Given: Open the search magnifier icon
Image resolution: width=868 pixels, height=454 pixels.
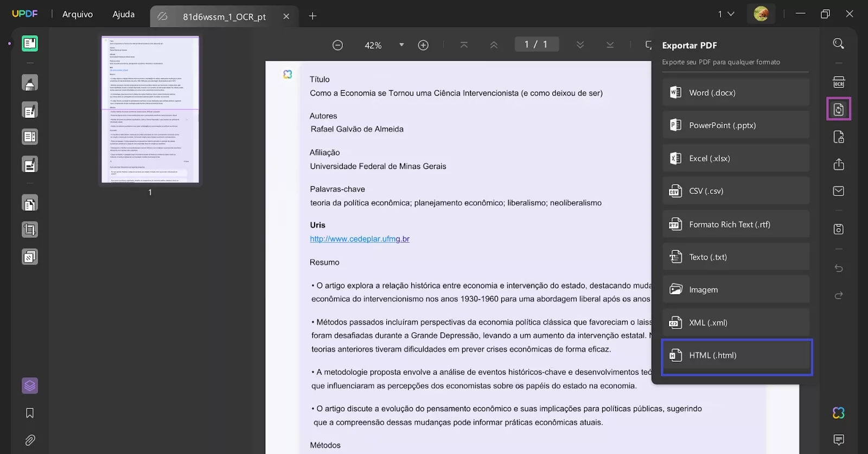Looking at the screenshot, I should 839,43.
